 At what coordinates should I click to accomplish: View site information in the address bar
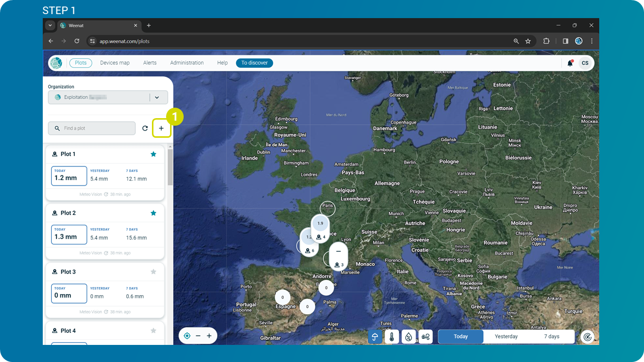coord(92,41)
